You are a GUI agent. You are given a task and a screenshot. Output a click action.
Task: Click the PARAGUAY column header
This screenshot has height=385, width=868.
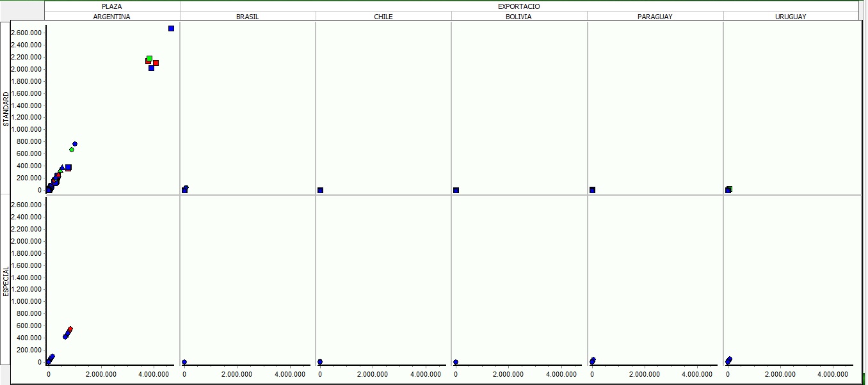point(655,17)
